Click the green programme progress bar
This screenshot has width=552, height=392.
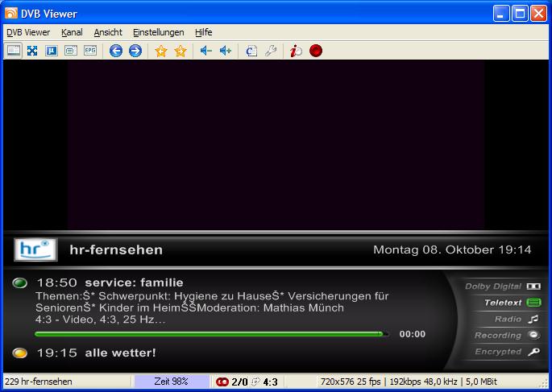212,334
